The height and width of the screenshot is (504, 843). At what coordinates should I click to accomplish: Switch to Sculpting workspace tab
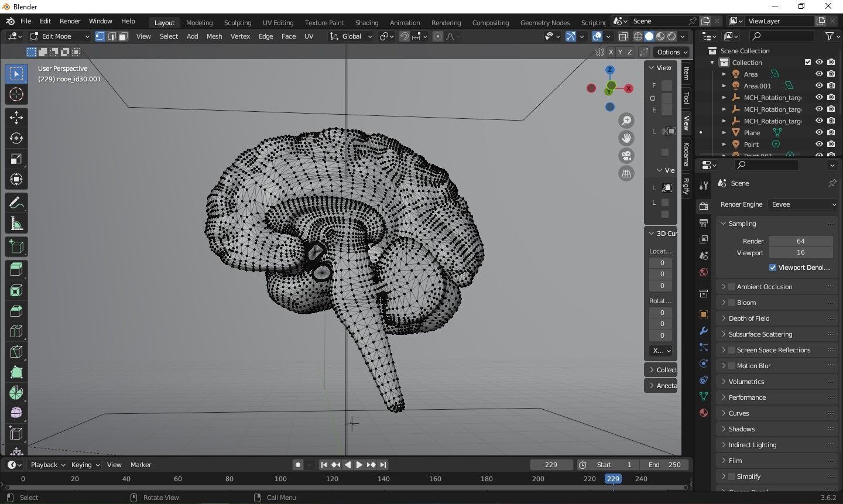[238, 23]
